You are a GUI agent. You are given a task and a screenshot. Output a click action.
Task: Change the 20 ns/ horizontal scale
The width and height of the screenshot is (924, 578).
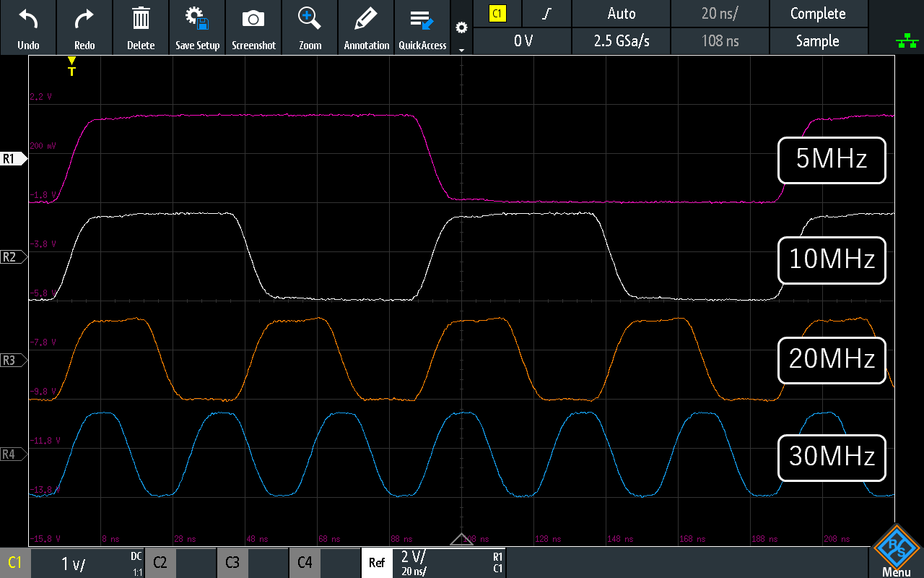tap(720, 14)
